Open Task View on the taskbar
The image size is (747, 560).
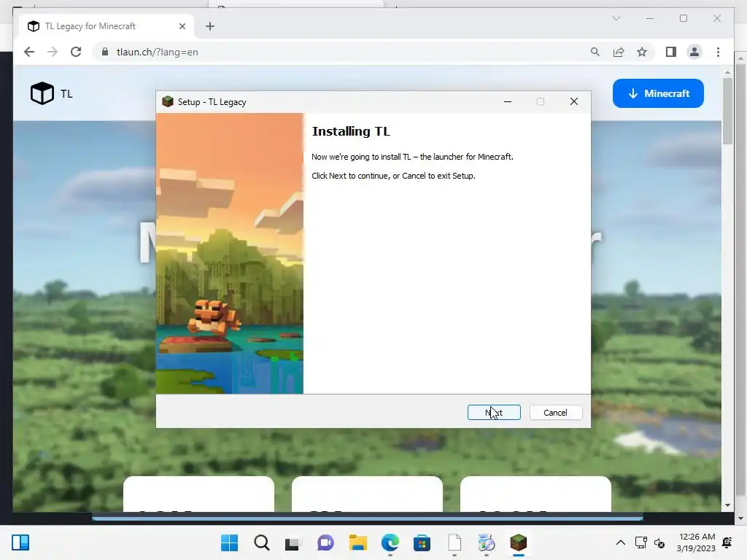click(293, 542)
